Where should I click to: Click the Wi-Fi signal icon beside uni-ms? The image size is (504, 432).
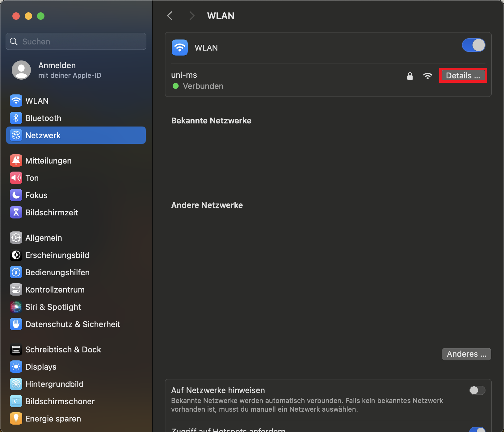click(x=427, y=76)
